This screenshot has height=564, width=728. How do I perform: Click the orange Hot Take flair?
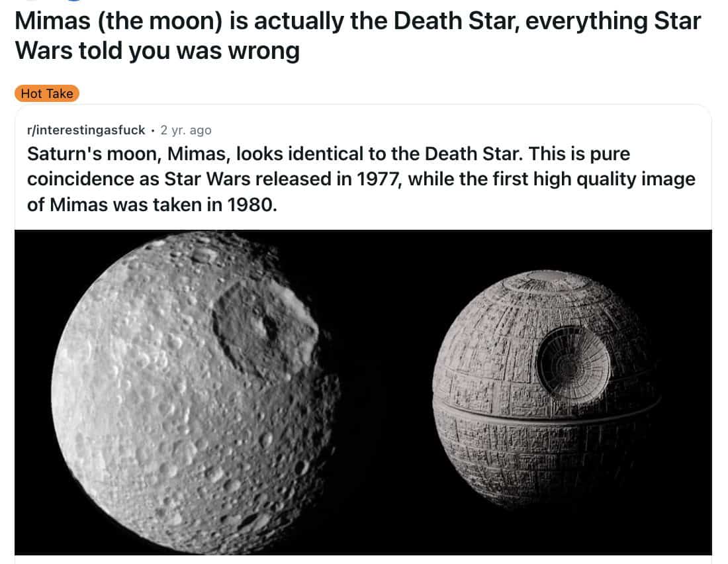(x=47, y=93)
